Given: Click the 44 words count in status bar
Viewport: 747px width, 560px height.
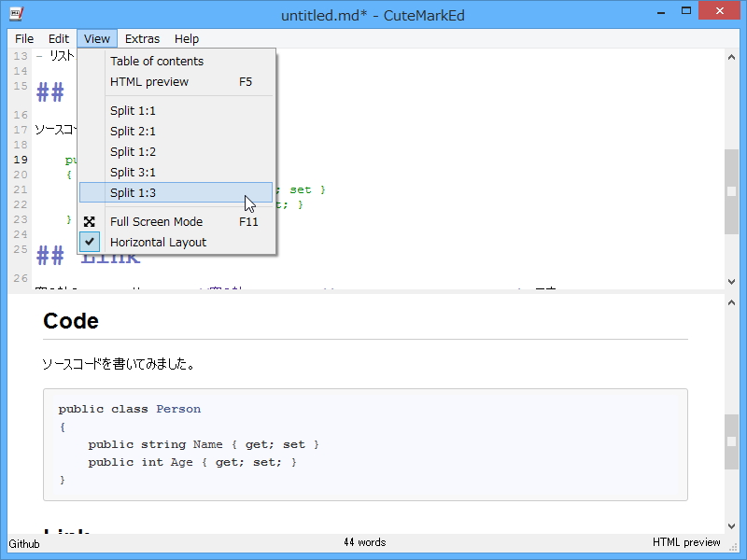Looking at the screenshot, I should pyautogui.click(x=364, y=542).
